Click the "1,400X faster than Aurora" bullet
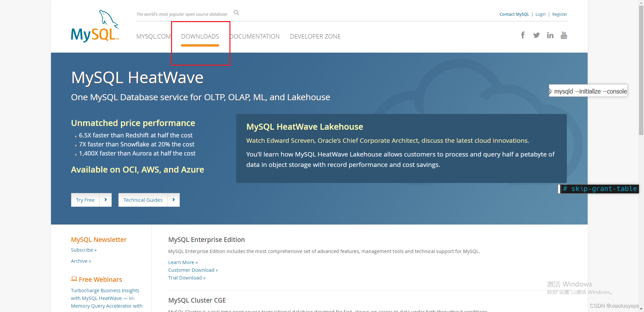This screenshot has height=312, width=644. [137, 153]
